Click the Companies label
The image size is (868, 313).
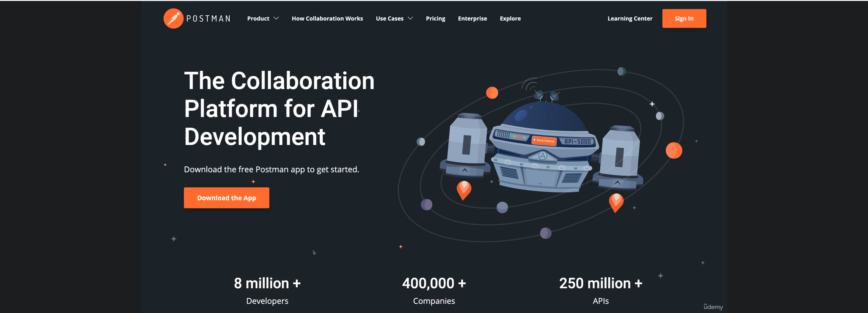point(434,301)
